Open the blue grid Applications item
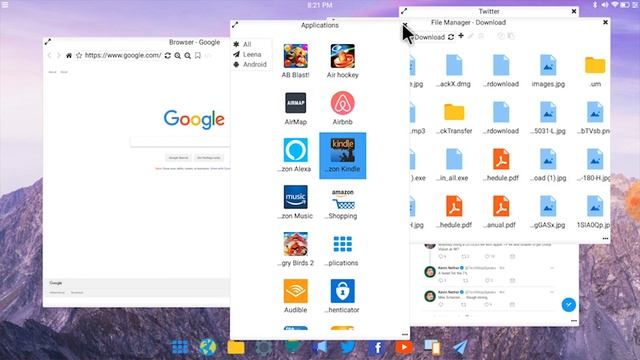640x360 pixels. [x=342, y=249]
